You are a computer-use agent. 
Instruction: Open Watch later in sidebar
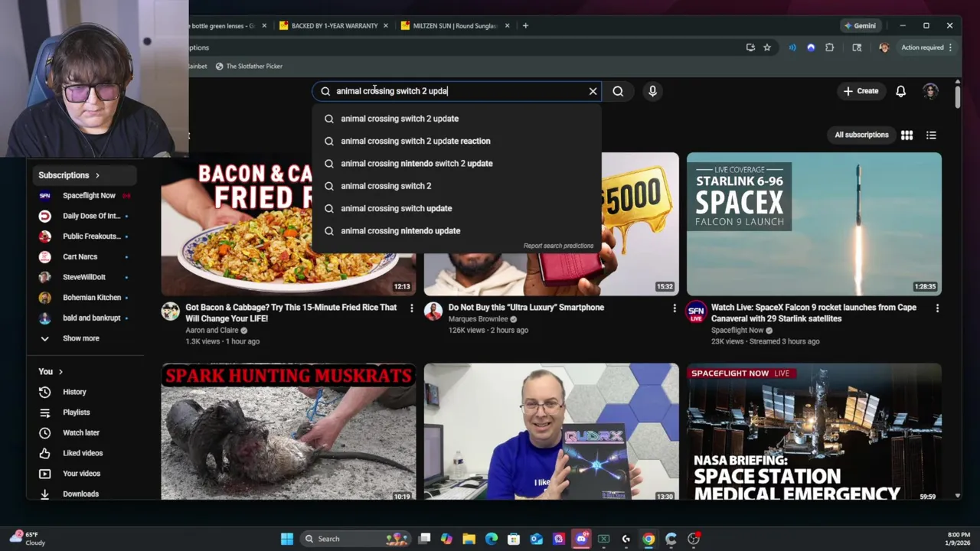pos(84,432)
